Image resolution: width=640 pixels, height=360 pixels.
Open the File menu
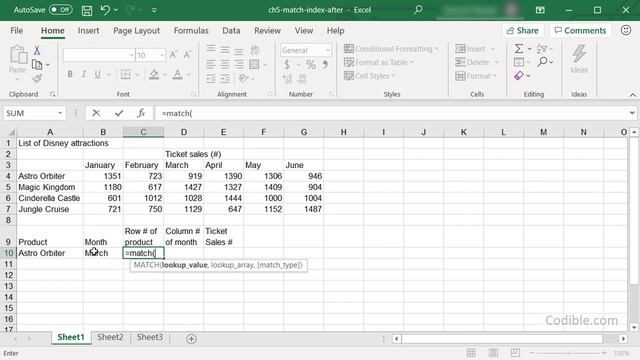[x=17, y=31]
